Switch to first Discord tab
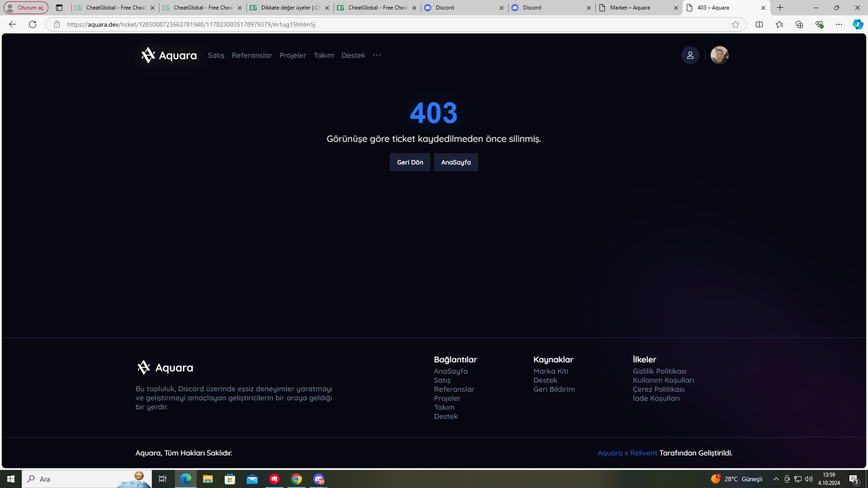 point(464,8)
